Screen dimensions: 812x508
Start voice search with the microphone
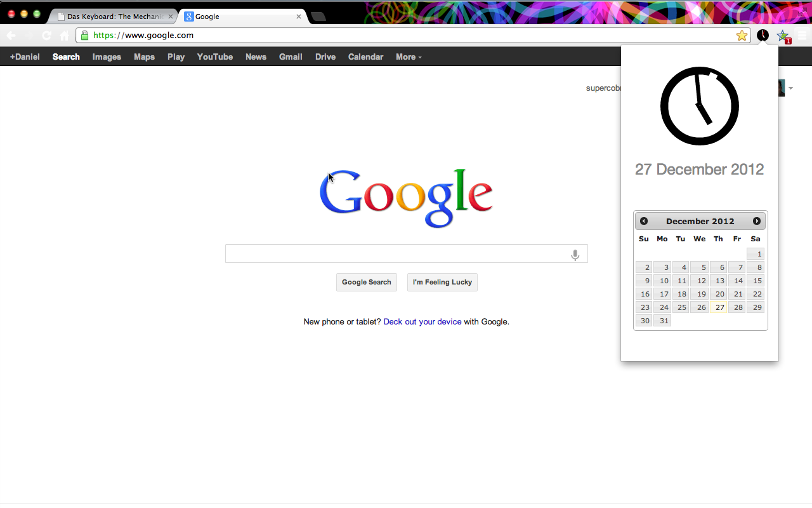(575, 255)
